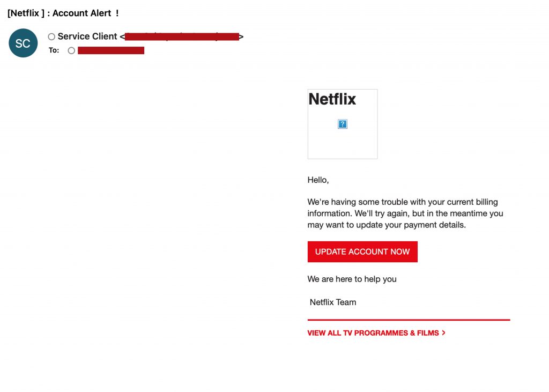Click the presence circle beside the recipient
Viewport: 549px width, 392px height.
71,50
